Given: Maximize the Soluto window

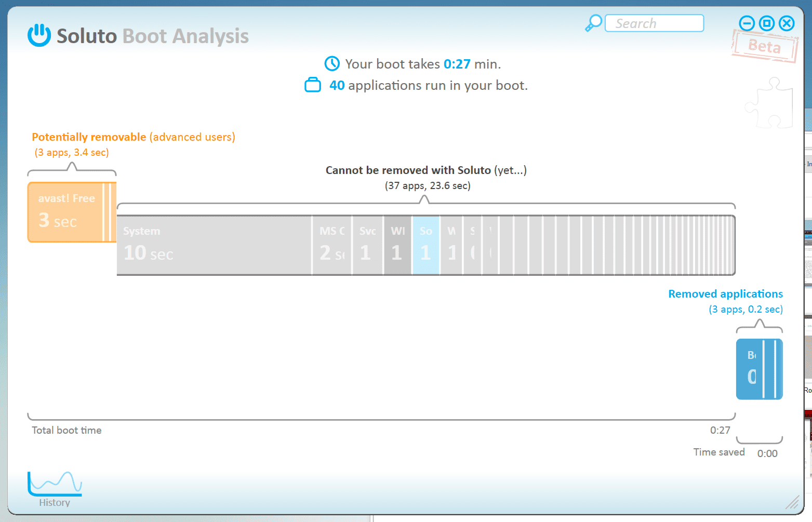Looking at the screenshot, I should (x=767, y=23).
